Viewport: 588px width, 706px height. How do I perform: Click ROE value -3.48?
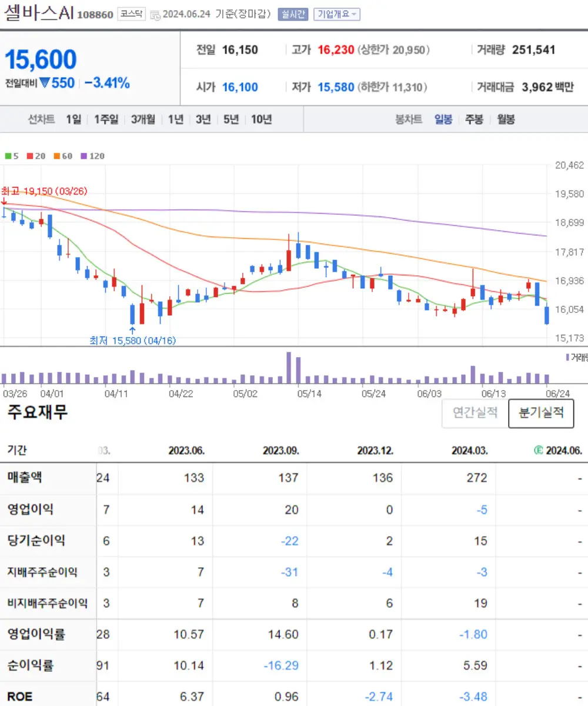click(x=473, y=697)
